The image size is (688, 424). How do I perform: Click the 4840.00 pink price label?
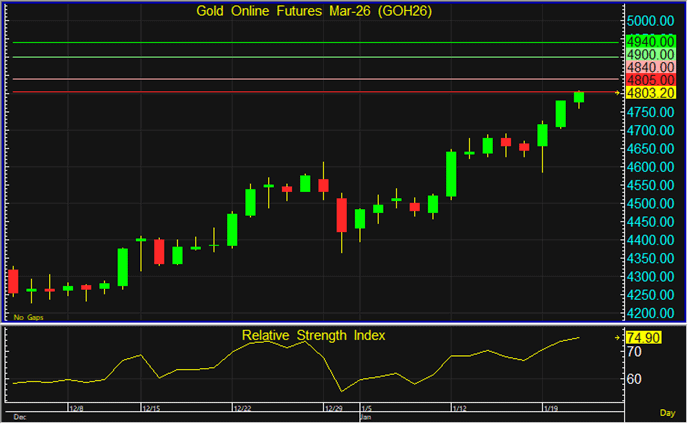tap(650, 67)
